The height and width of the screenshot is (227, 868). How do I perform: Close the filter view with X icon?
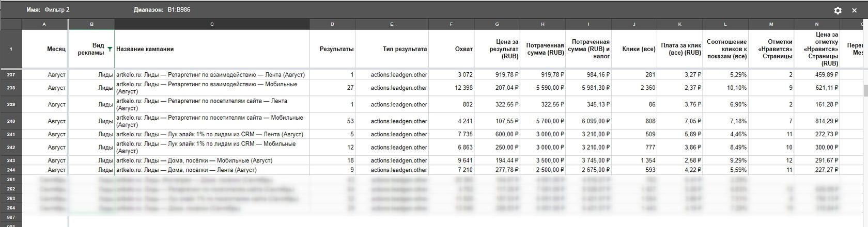click(855, 10)
